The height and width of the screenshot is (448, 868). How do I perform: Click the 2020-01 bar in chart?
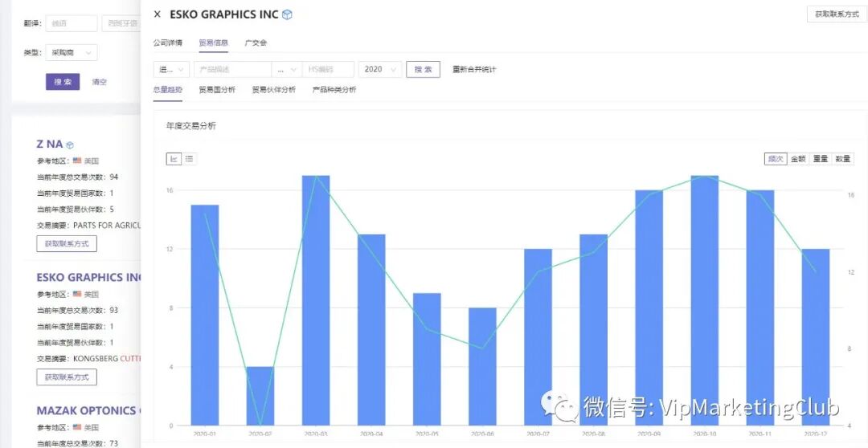[x=205, y=316]
